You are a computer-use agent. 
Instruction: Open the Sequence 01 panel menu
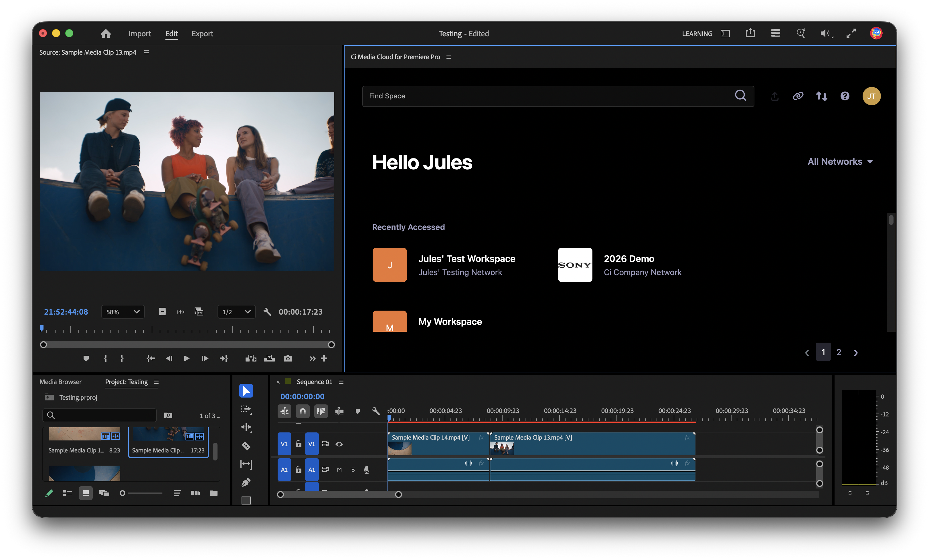click(341, 382)
